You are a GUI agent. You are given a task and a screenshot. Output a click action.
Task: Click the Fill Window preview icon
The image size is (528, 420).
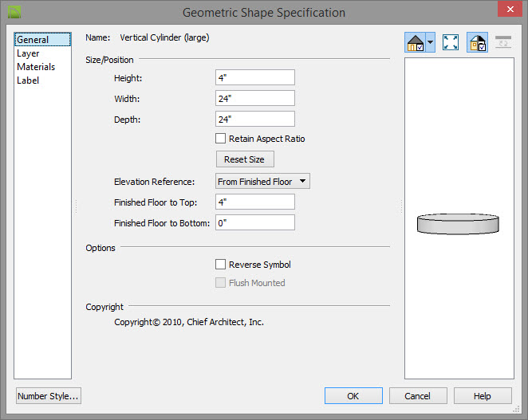451,42
